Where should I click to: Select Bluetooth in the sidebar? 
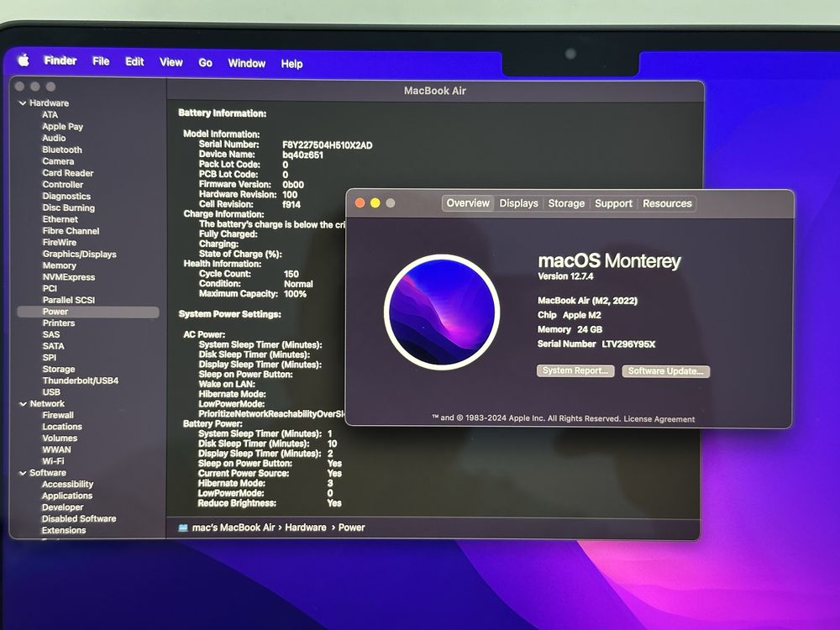(x=62, y=150)
